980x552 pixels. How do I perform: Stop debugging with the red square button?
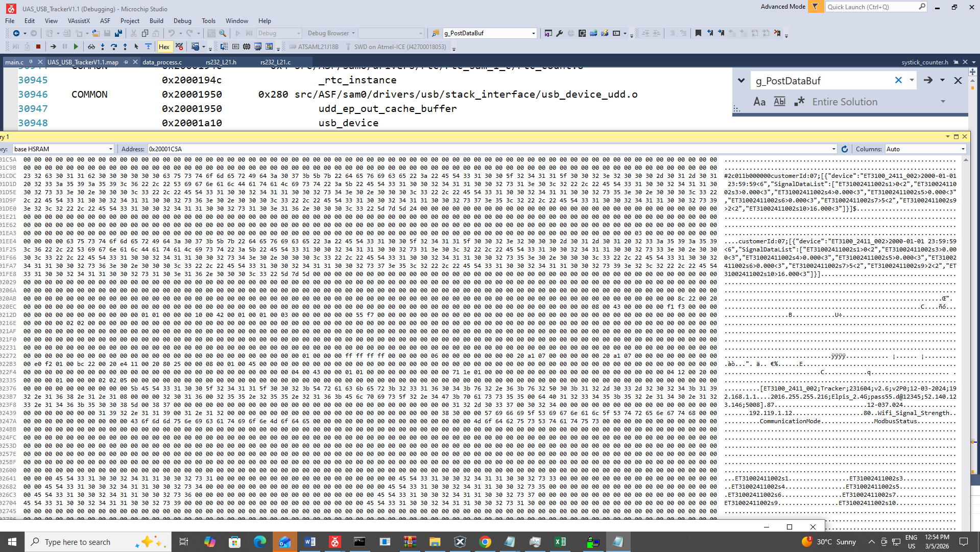pyautogui.click(x=38, y=47)
